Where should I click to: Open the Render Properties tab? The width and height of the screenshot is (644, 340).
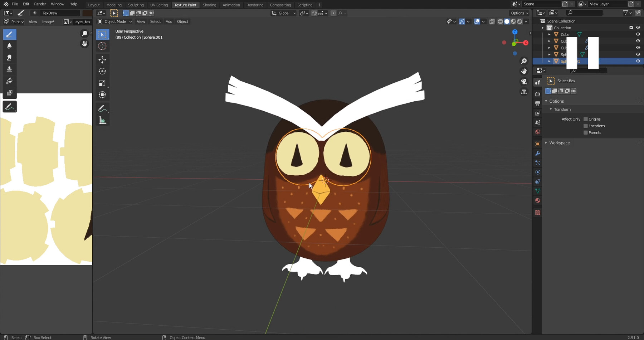point(538,94)
